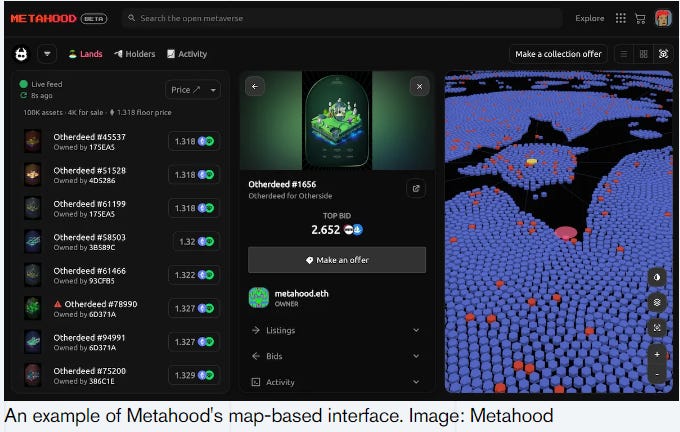
Task: Switch to grid view layout
Action: tap(644, 54)
